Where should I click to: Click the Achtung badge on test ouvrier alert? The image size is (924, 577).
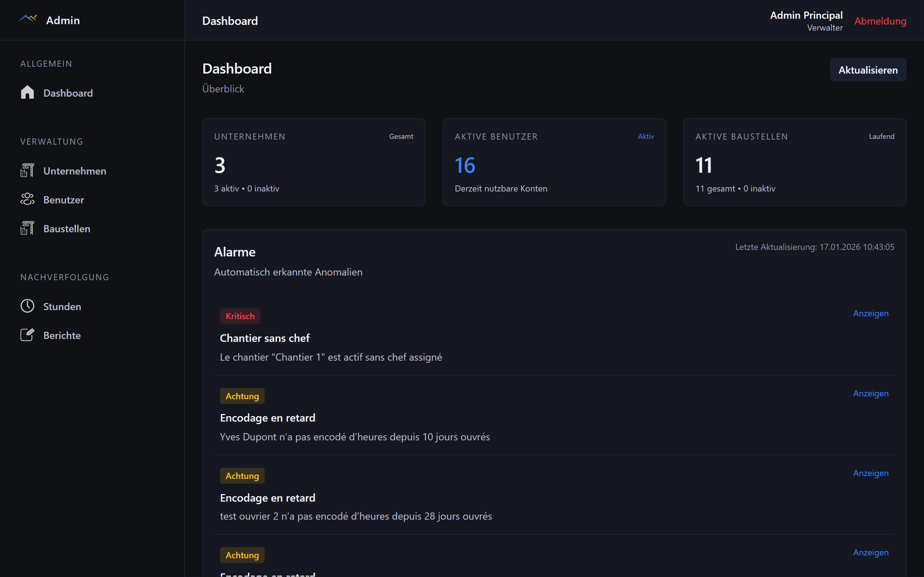point(242,476)
